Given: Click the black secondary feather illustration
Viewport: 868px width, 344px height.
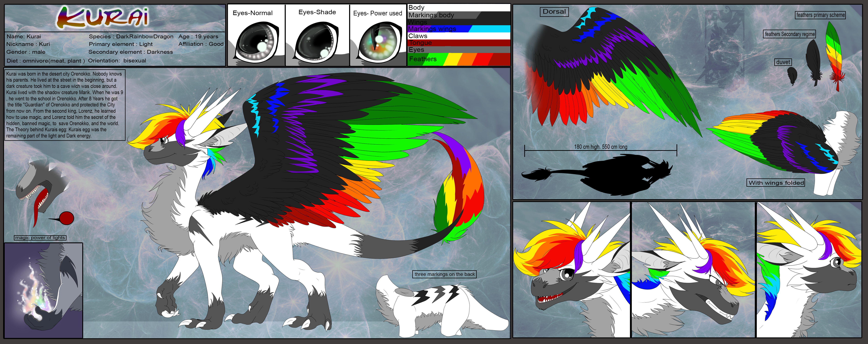Looking at the screenshot, I should [x=814, y=63].
